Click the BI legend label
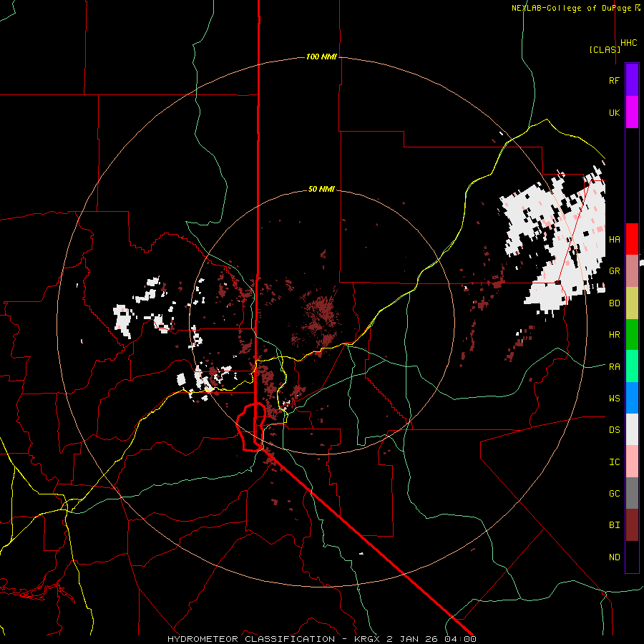644x644 pixels. point(614,525)
